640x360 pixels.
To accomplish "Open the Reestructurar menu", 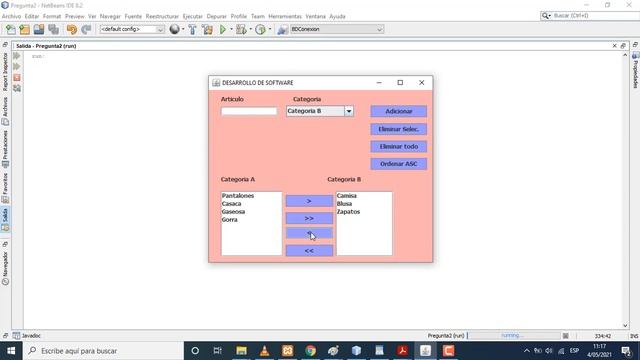I will (x=162, y=16).
